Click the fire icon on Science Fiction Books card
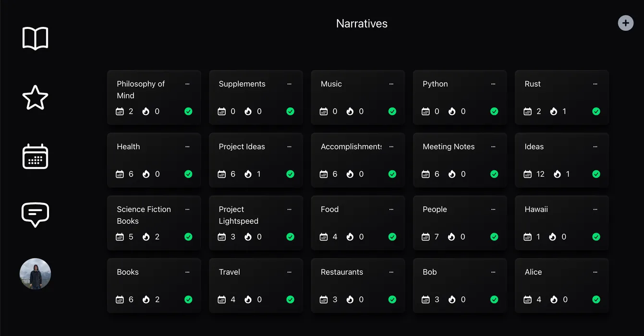The width and height of the screenshot is (644, 336). click(x=145, y=236)
